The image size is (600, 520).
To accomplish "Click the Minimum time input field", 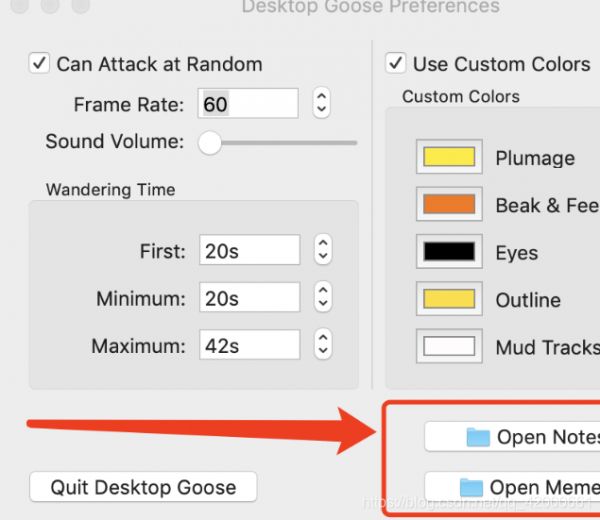I will pos(249,297).
